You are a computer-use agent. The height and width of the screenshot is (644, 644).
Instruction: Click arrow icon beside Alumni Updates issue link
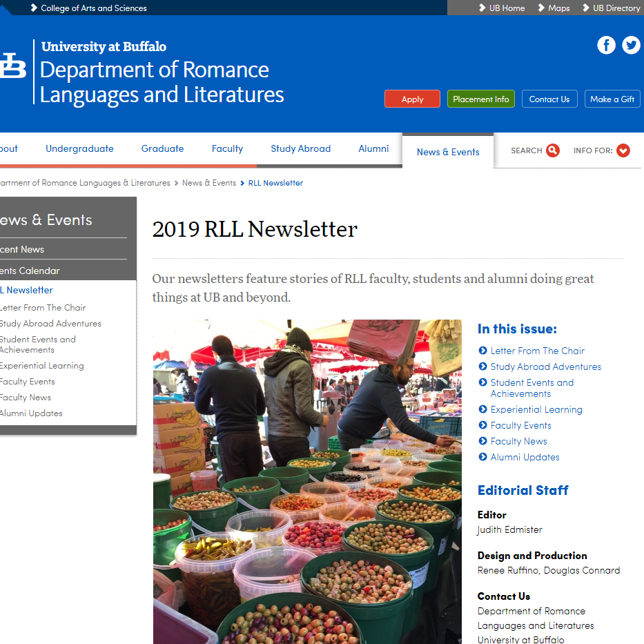point(483,457)
